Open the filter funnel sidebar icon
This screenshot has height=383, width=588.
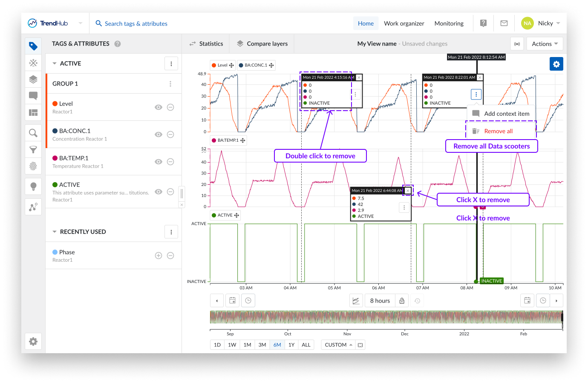click(x=33, y=149)
